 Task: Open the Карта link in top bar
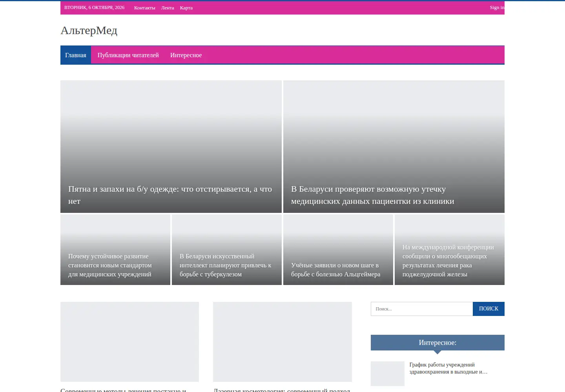(x=186, y=8)
